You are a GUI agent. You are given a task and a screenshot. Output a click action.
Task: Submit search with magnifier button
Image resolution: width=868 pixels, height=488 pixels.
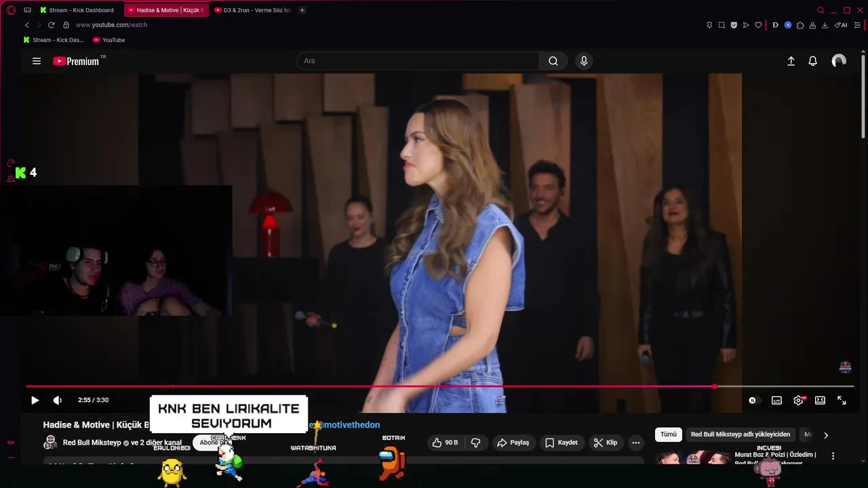tap(553, 61)
